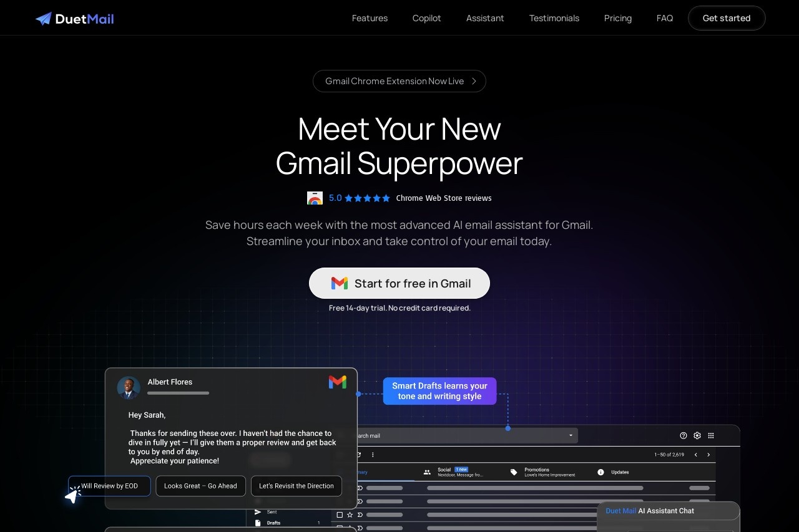Click the Sent paper plane icon
Image resolution: width=799 pixels, height=532 pixels.
[x=258, y=512]
